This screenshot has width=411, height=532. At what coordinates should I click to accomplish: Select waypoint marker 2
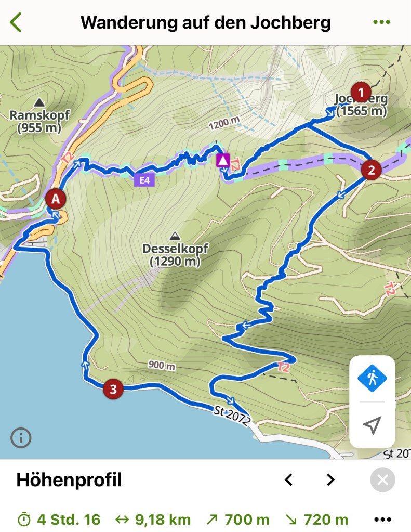371,170
